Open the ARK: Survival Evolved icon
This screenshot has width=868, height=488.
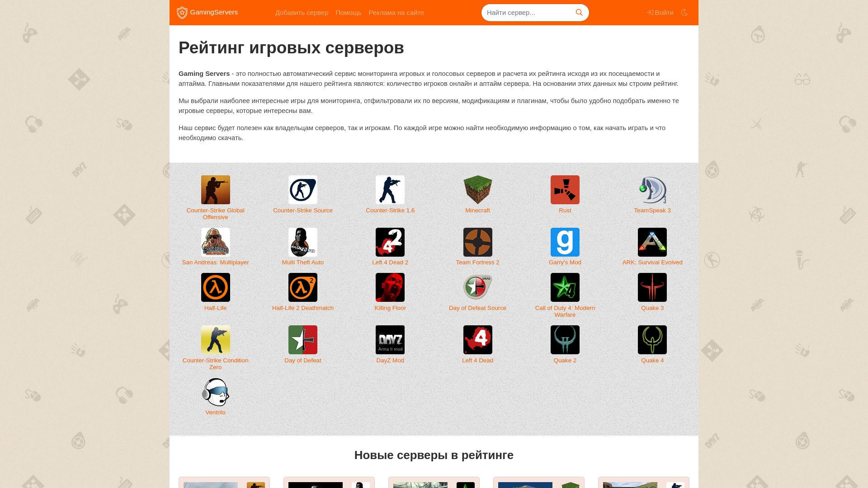click(x=652, y=242)
